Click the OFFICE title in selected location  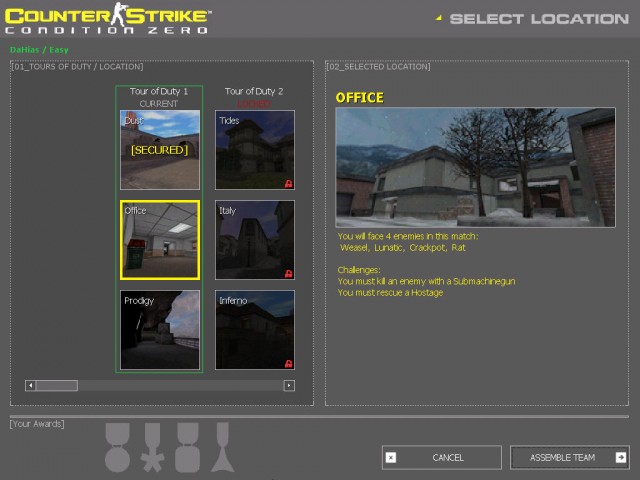pos(360,98)
